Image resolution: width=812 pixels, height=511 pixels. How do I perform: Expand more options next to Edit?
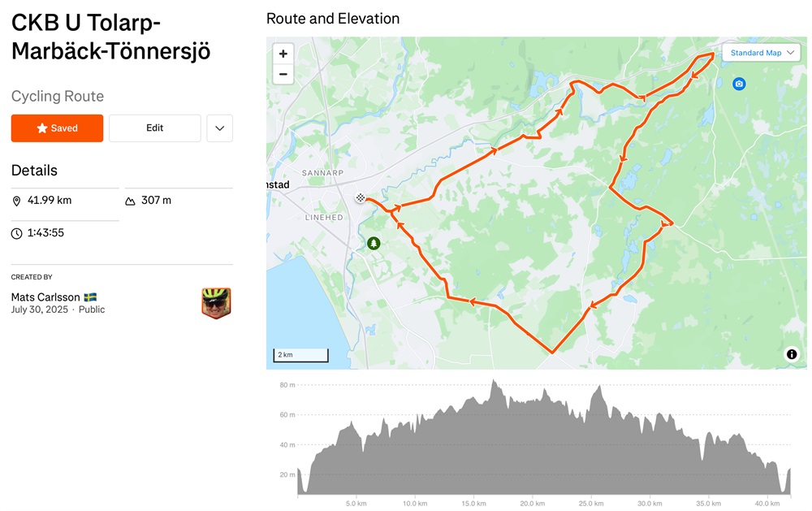[x=219, y=128]
